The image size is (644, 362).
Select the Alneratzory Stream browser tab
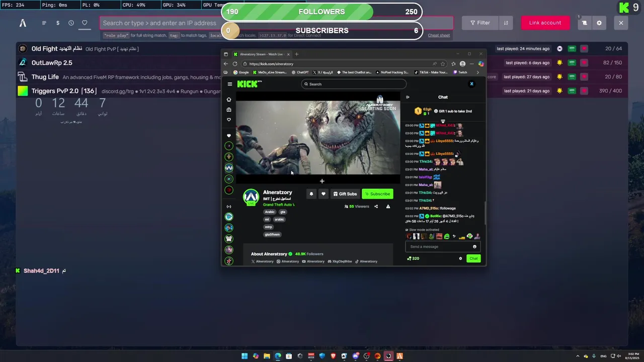261,54
